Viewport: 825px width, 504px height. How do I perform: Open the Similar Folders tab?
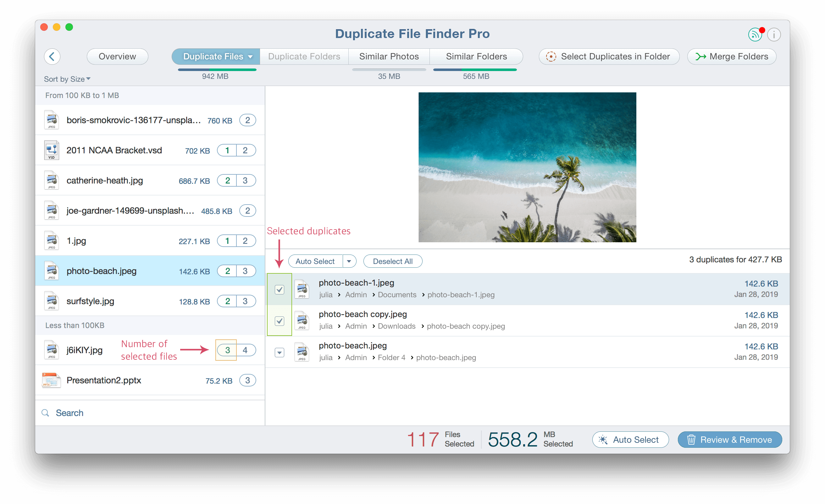pos(476,56)
